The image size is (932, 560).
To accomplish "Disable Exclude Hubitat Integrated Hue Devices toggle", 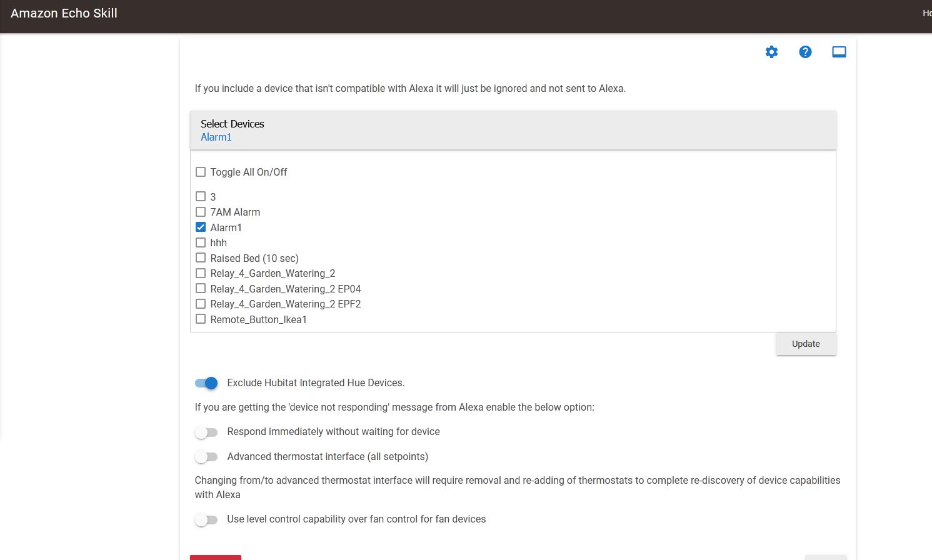I will click(x=206, y=383).
